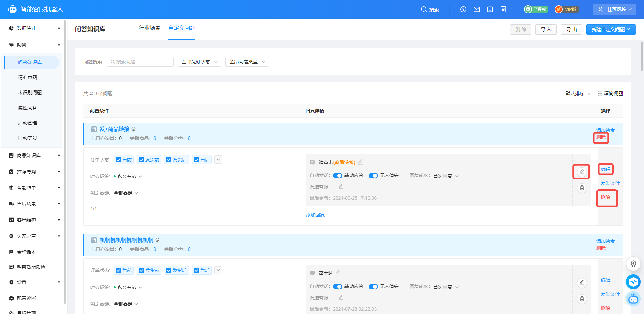Click the robot logo icon in header

tap(13, 9)
